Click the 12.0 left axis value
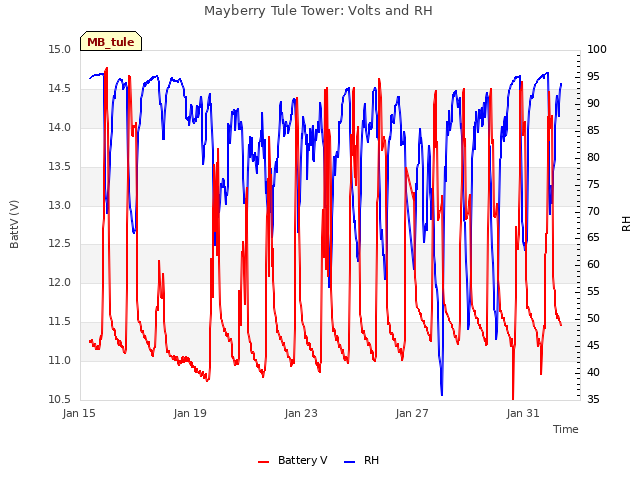The height and width of the screenshot is (480, 640). pyautogui.click(x=60, y=282)
